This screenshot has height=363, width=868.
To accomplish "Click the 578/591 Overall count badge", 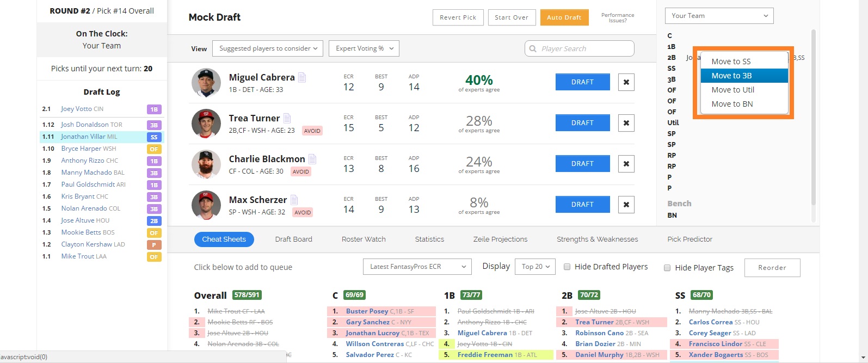I will tap(247, 295).
